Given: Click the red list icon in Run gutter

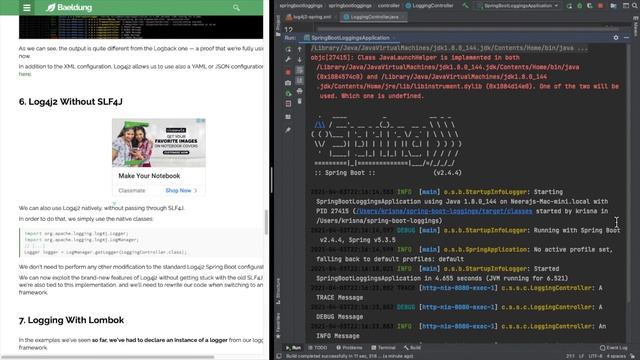Looking at the screenshot, I should pyautogui.click(x=288, y=104).
